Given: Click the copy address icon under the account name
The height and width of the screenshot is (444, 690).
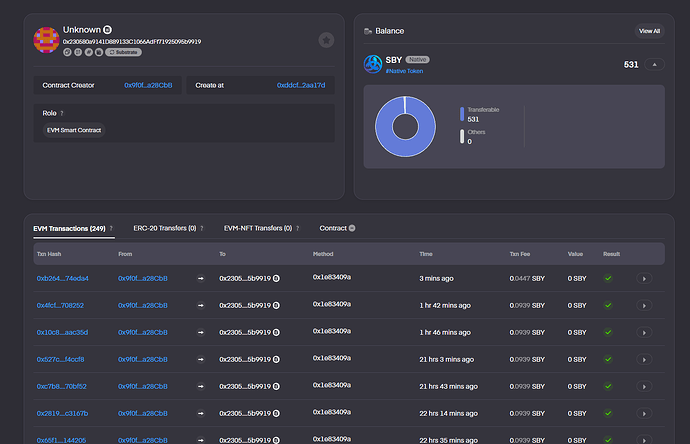Looking at the screenshot, I should [66, 52].
